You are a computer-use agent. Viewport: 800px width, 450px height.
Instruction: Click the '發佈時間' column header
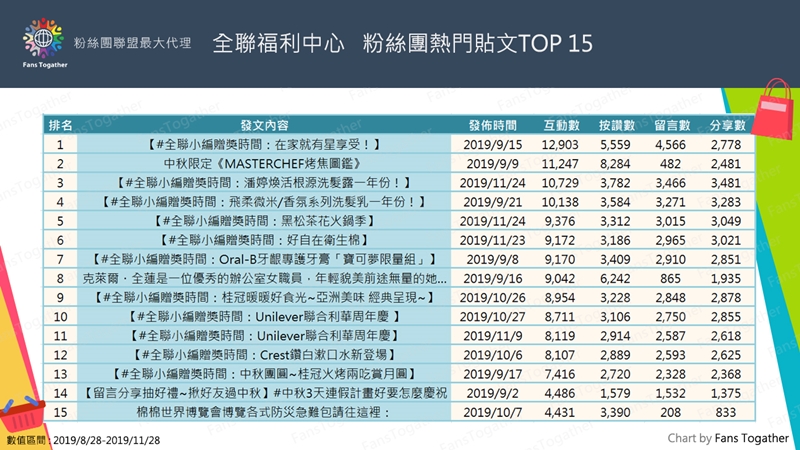click(x=492, y=125)
